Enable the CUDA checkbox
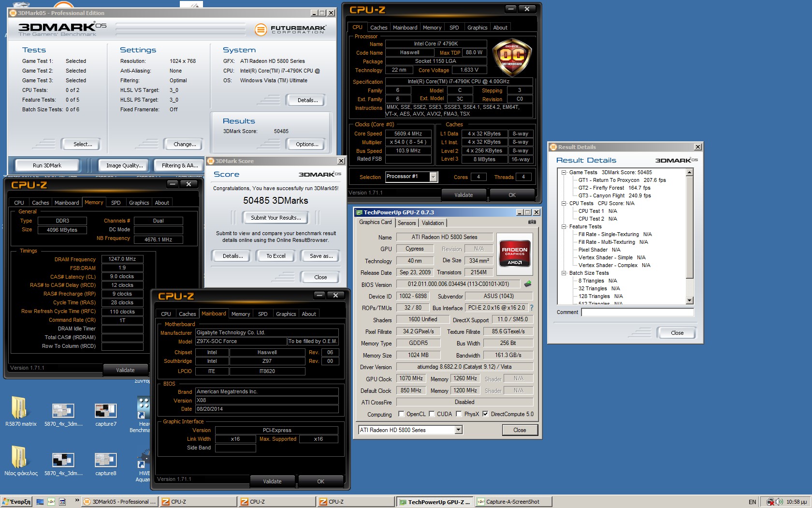 [x=432, y=414]
